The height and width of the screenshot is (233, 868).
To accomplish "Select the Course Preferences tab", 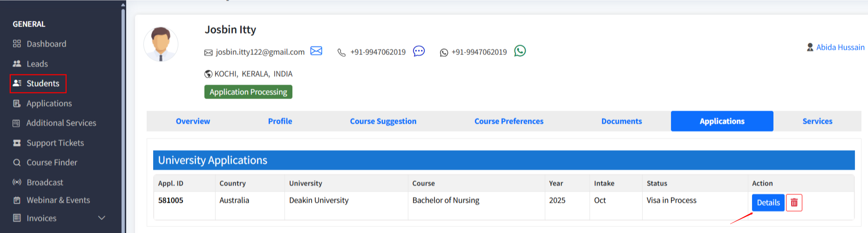I will (x=509, y=121).
